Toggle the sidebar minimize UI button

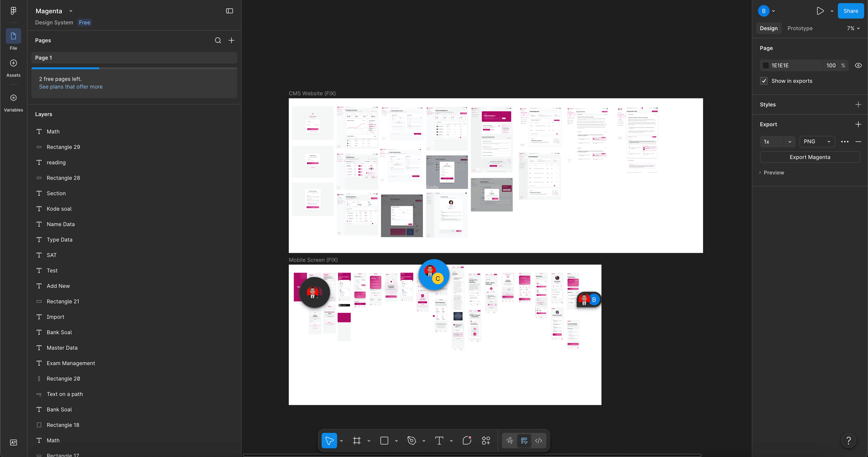click(x=230, y=11)
